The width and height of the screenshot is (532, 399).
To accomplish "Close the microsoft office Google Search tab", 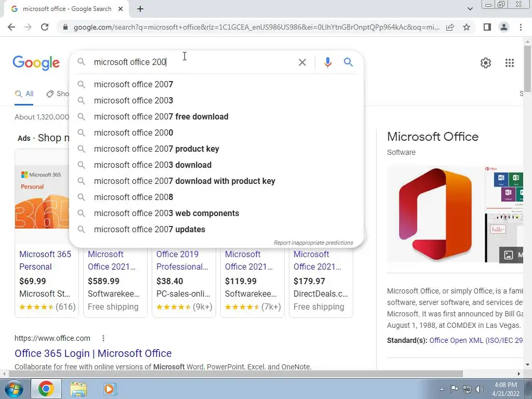I will [x=121, y=9].
